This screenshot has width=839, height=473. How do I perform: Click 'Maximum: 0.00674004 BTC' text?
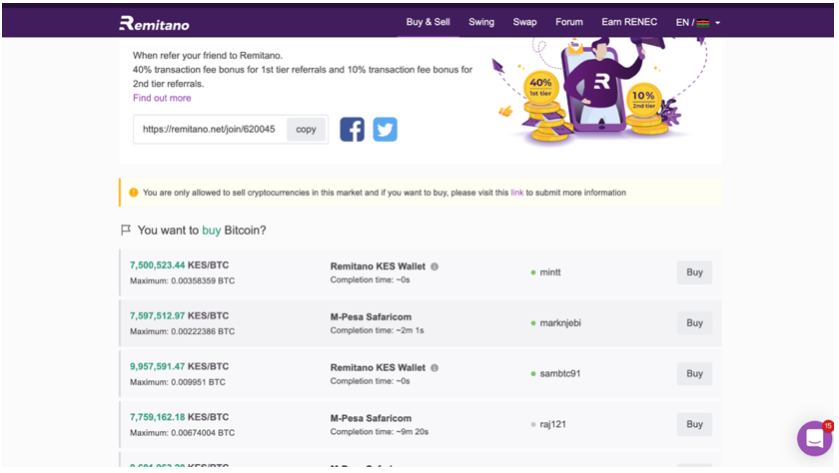point(182,433)
